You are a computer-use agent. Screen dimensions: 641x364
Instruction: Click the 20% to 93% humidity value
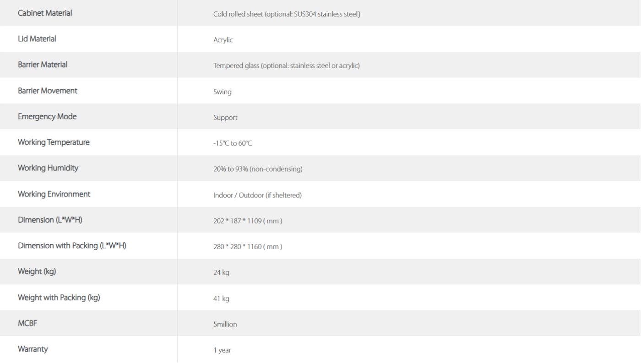pyautogui.click(x=258, y=169)
